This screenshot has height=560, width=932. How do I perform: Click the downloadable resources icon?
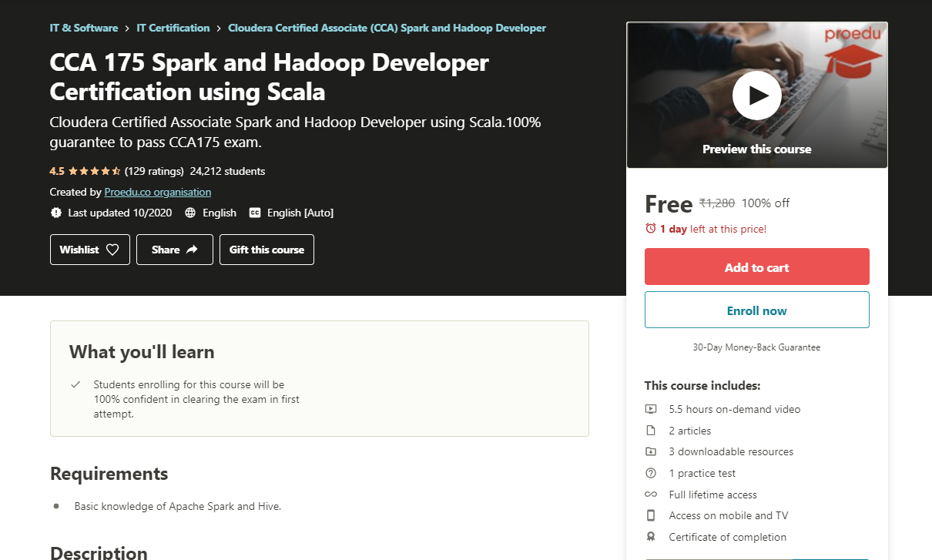[651, 451]
